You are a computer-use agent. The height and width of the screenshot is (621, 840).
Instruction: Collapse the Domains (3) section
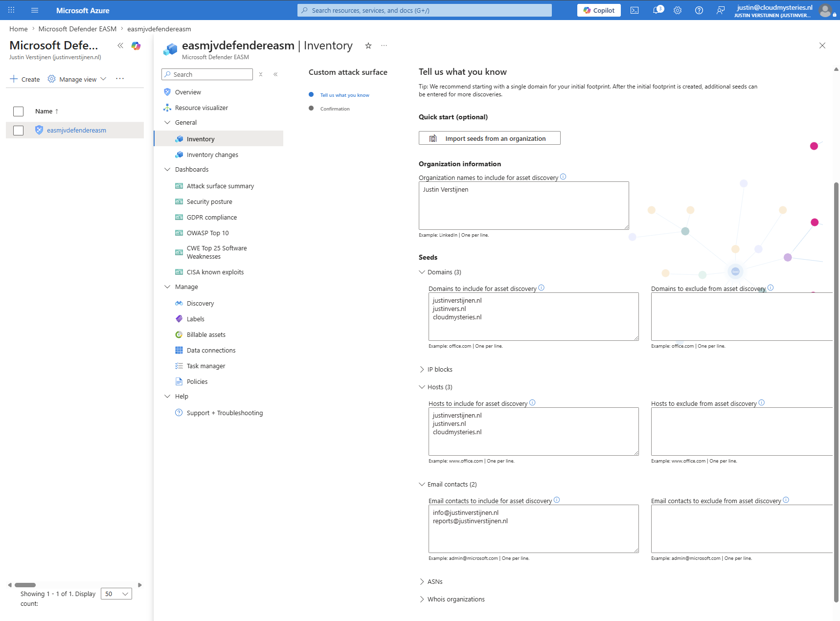(x=440, y=272)
